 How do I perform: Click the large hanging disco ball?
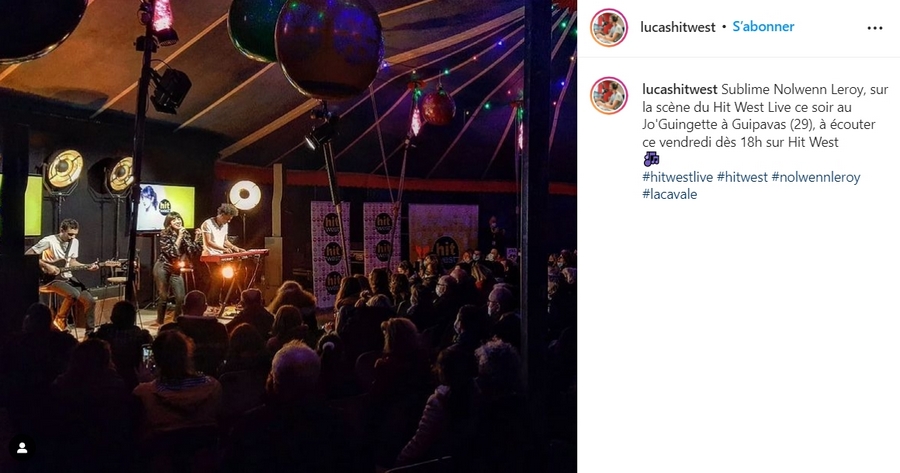coord(329,47)
